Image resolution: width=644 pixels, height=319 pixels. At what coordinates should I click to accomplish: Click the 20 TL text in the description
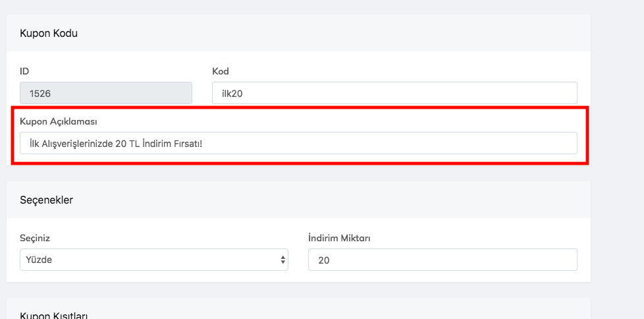pyautogui.click(x=126, y=143)
